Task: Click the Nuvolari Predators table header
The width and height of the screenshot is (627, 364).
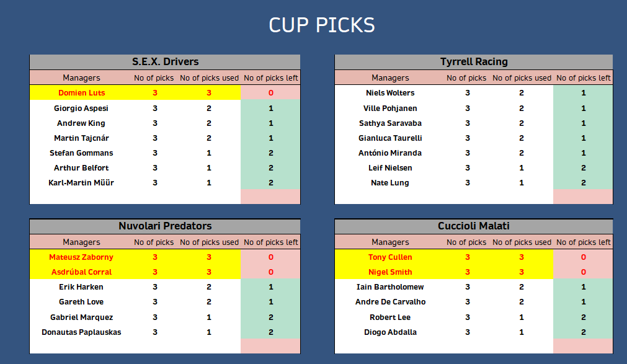Action: [165, 226]
